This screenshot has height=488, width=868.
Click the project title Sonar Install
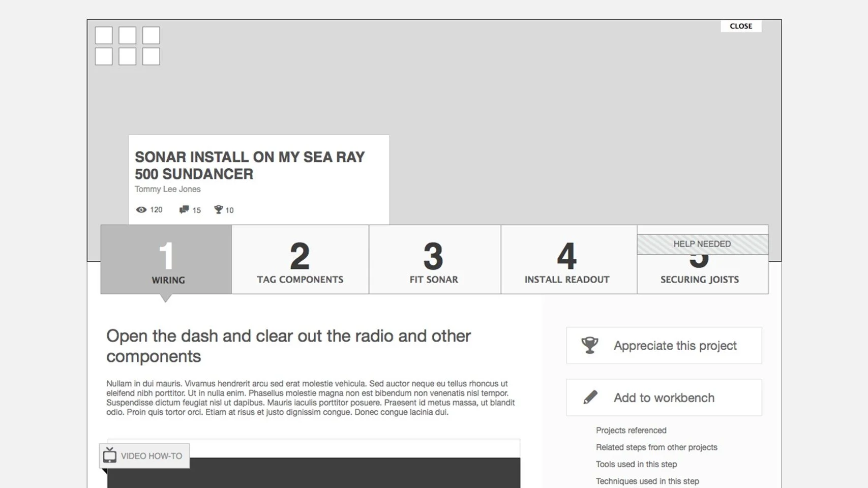pos(250,165)
